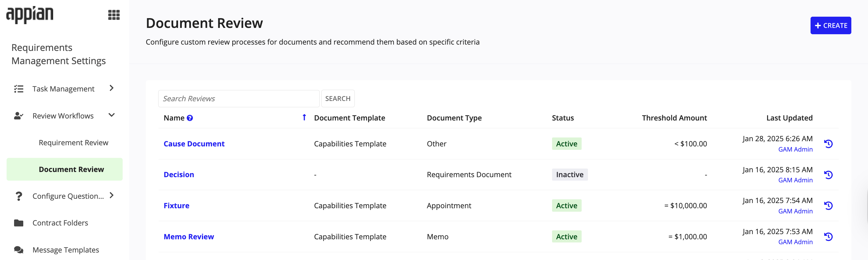Click the Contract Folders folder icon

coord(19,223)
